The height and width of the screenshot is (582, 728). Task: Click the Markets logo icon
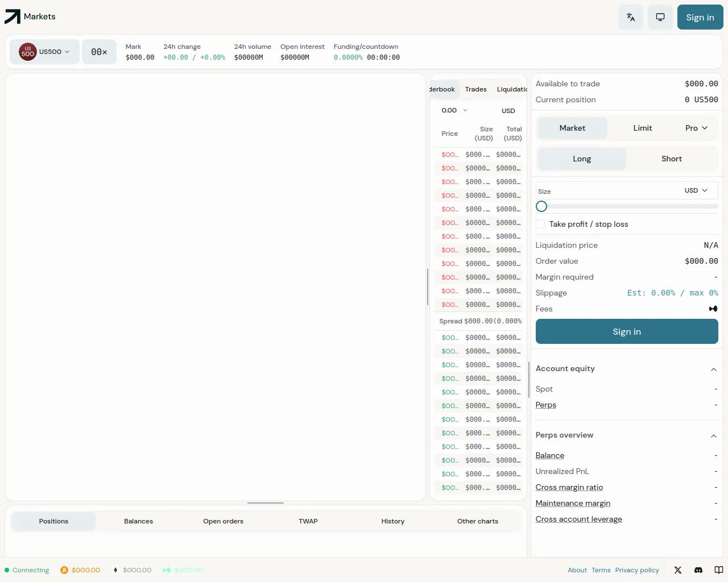(13, 17)
